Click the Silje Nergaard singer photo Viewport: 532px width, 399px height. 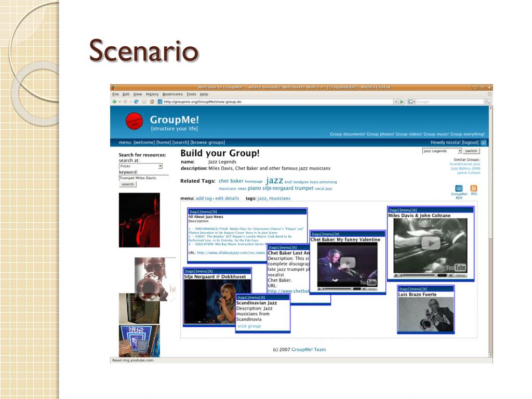pyautogui.click(x=217, y=302)
